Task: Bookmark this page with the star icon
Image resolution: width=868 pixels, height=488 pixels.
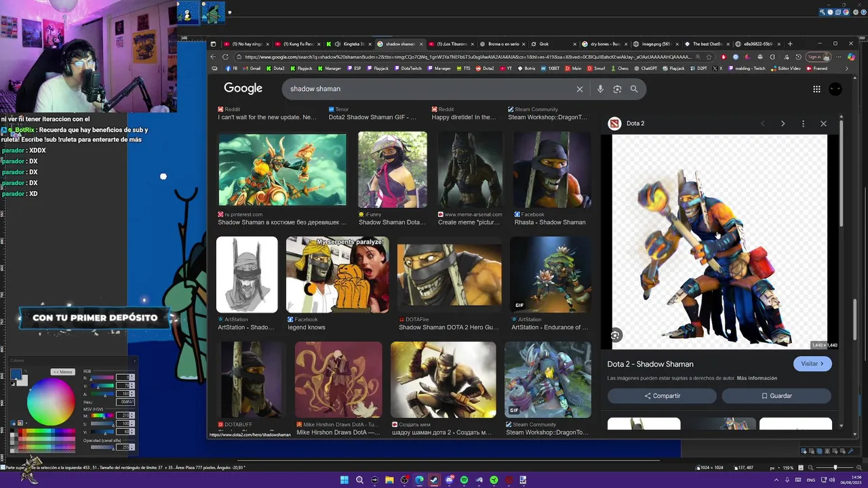Action: point(709,57)
